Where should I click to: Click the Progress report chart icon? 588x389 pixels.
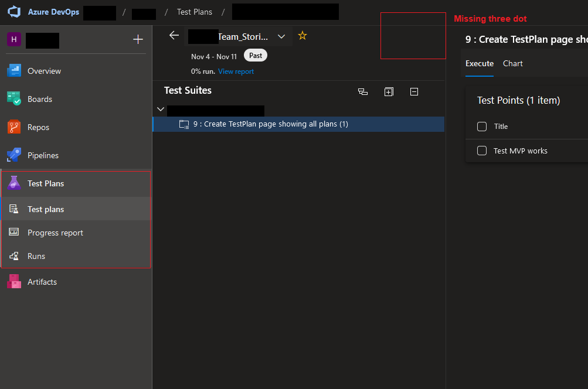[x=14, y=232]
